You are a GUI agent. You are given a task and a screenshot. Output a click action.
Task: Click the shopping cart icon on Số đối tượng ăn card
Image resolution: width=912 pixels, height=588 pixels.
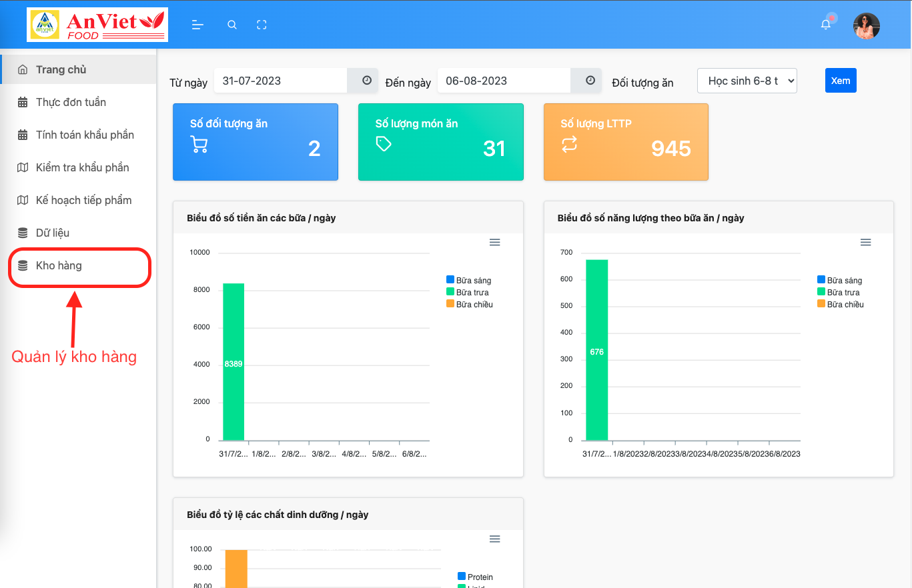[x=198, y=145]
